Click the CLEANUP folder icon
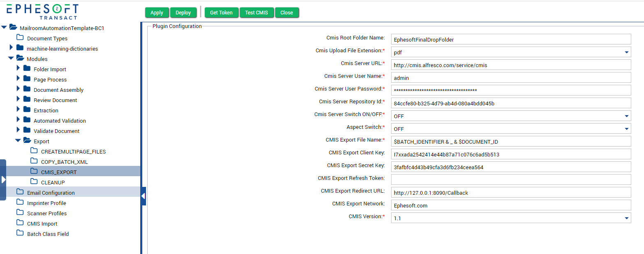 pos(34,182)
